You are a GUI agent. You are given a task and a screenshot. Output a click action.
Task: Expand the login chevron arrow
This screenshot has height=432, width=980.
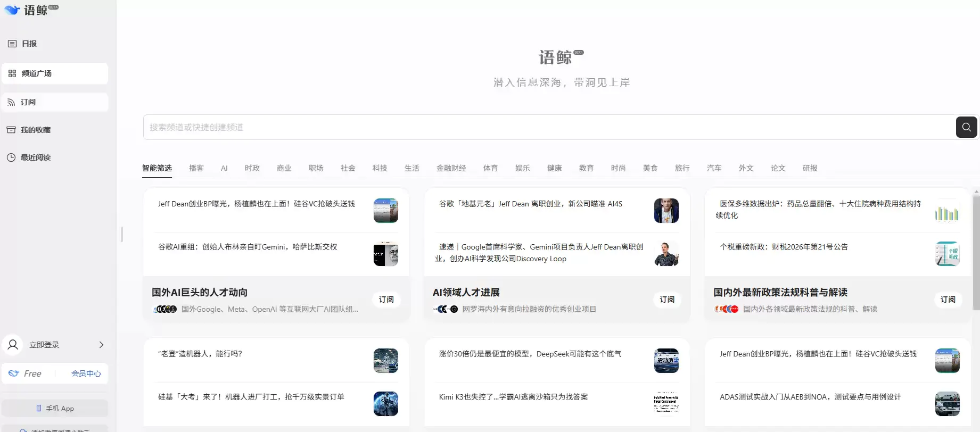101,345
